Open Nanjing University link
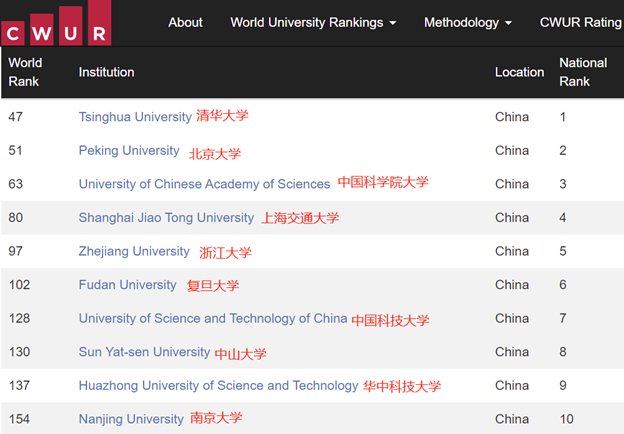This screenshot has height=434, width=624. click(131, 419)
